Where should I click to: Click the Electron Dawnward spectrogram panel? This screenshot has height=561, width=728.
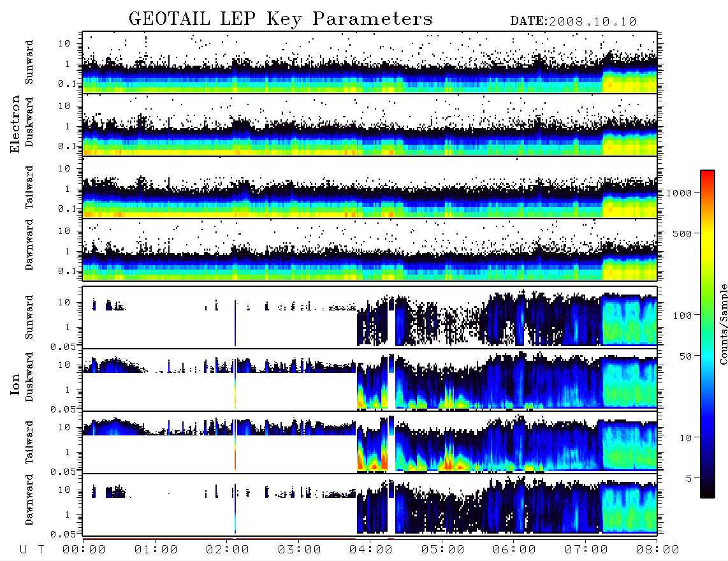click(x=370, y=250)
